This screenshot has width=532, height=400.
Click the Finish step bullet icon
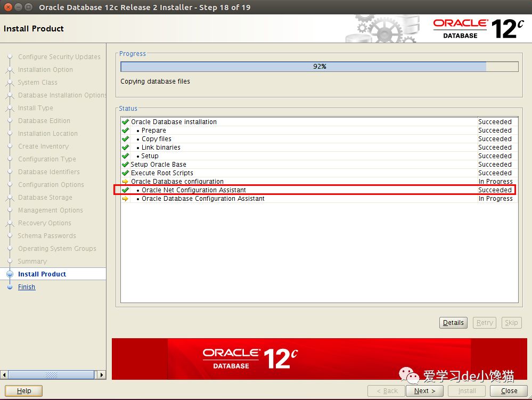point(10,287)
